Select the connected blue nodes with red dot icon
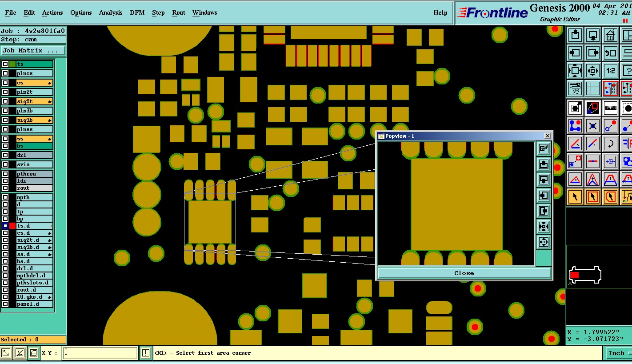 coord(575,126)
